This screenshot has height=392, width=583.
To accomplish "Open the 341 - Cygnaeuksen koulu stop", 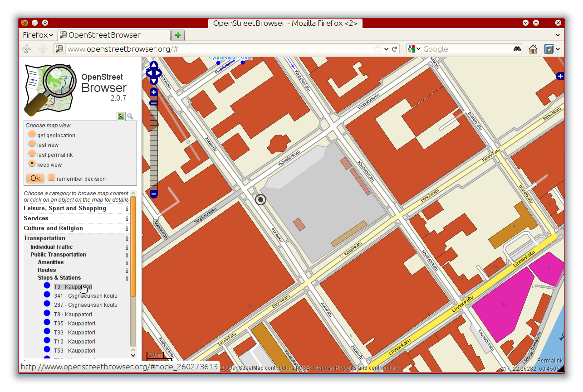I will (x=86, y=296).
